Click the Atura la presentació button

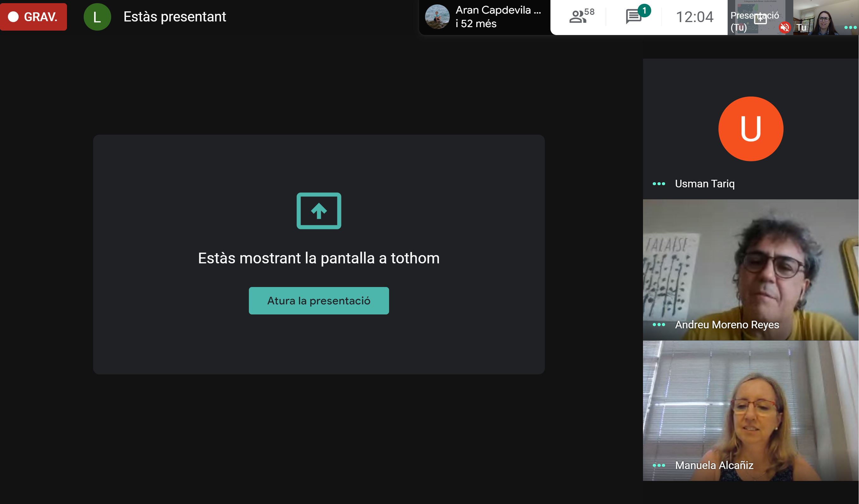tap(319, 301)
